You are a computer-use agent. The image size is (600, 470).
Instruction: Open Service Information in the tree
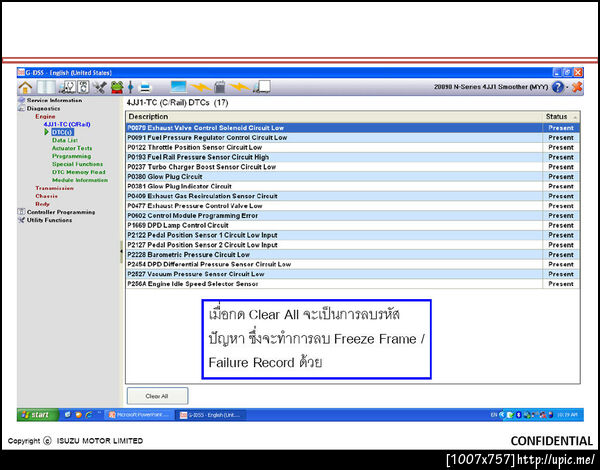(54, 100)
